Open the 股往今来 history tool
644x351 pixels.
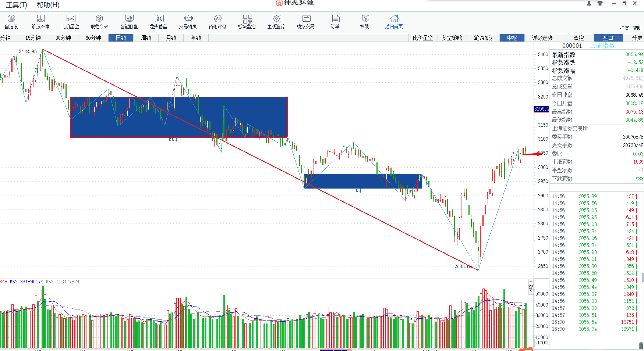click(x=99, y=22)
